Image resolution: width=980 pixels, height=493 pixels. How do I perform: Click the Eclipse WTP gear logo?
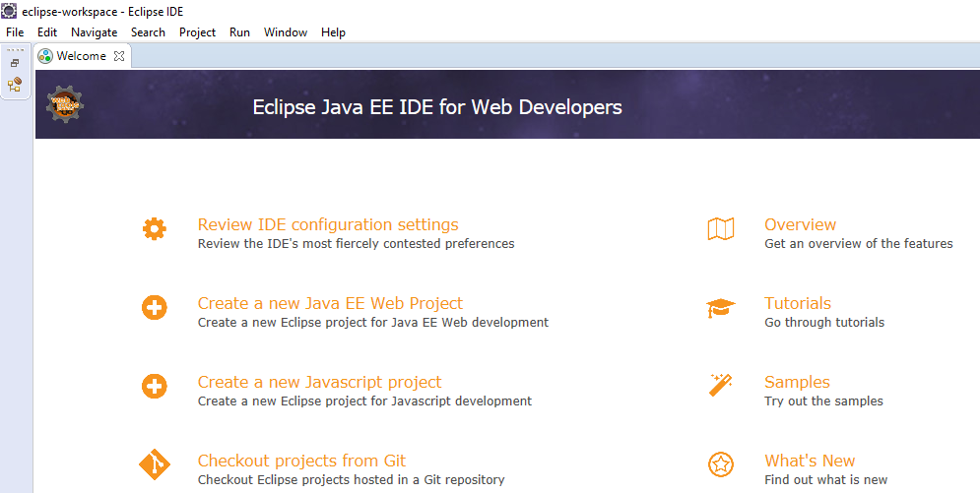click(64, 104)
